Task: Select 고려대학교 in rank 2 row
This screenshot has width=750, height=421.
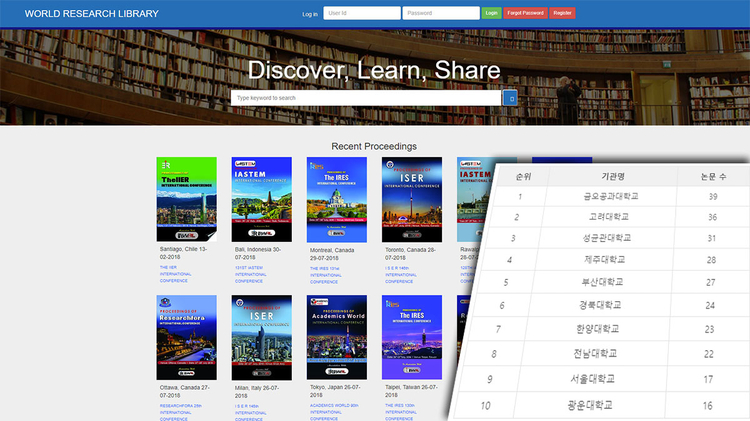Action: coord(608,217)
